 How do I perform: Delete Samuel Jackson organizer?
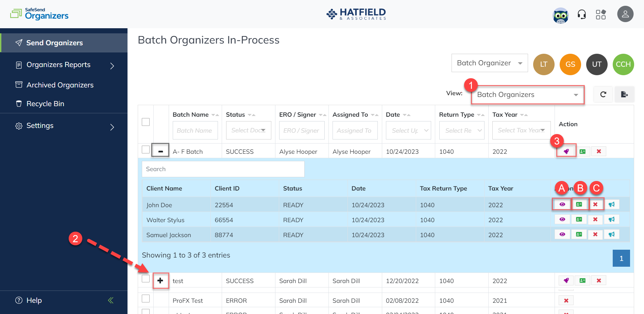point(595,234)
